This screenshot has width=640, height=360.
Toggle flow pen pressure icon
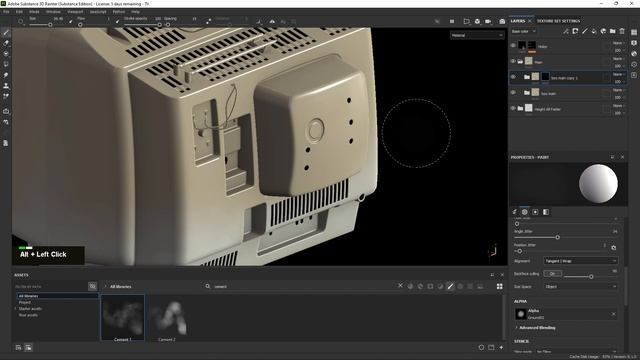point(118,21)
